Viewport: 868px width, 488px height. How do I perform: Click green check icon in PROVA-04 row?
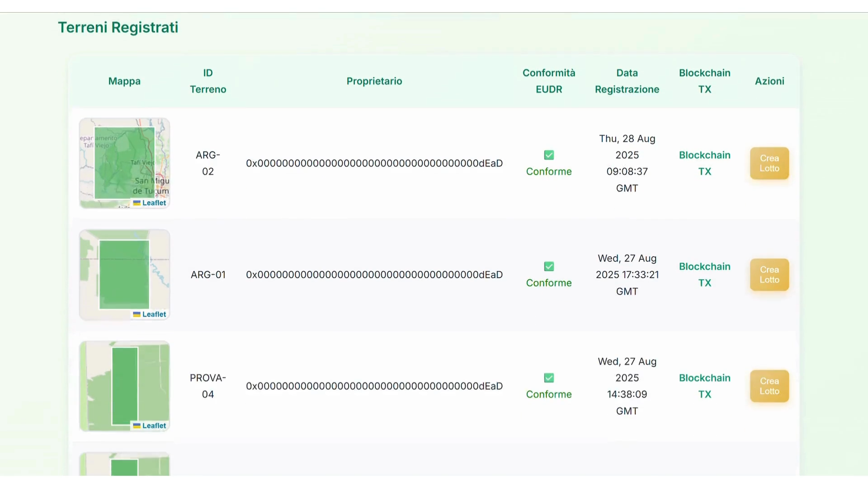pos(549,378)
